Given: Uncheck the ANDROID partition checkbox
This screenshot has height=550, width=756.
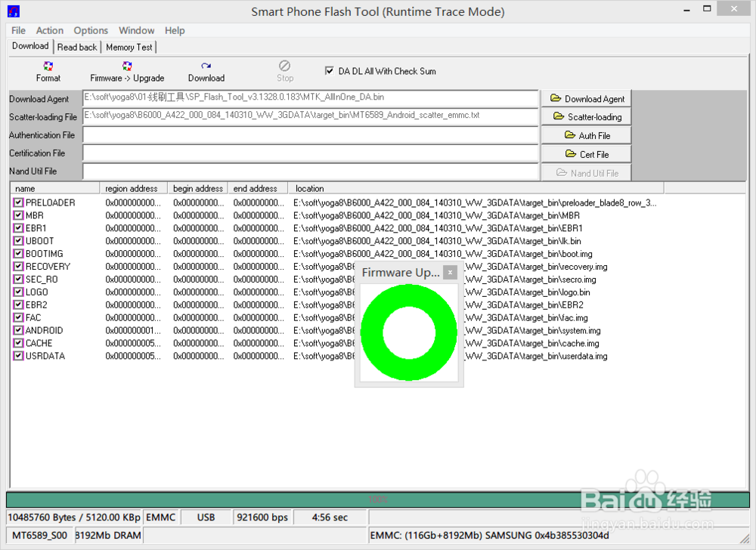Looking at the screenshot, I should 18,330.
